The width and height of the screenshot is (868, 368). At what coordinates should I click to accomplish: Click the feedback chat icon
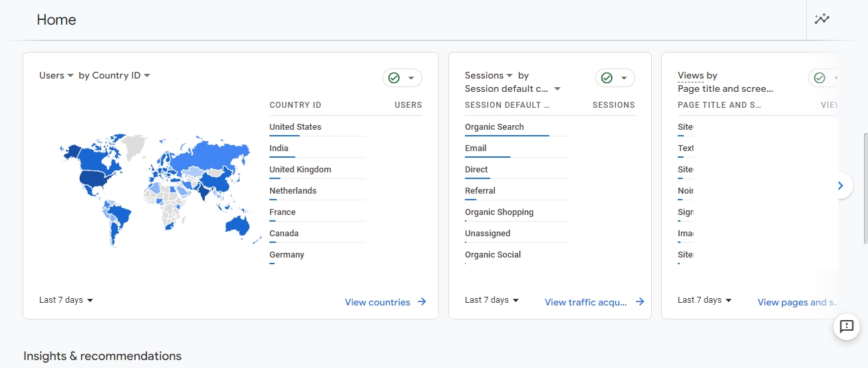click(847, 326)
